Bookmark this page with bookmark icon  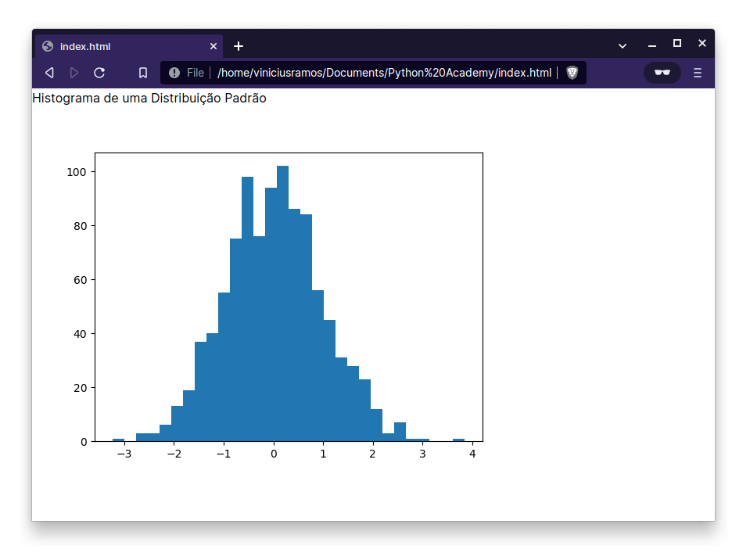143,73
